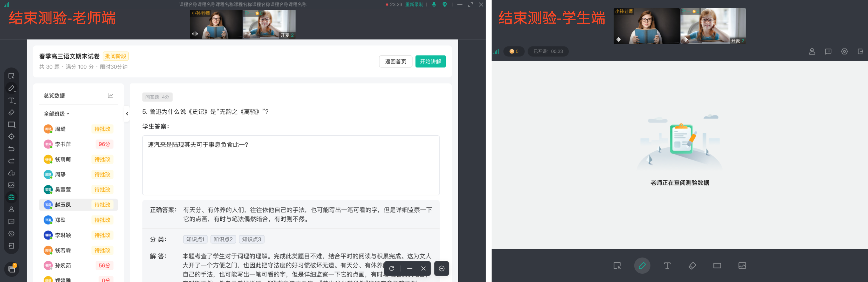Open the members list in teacher sidebar
This screenshot has width=868, height=282.
click(11, 210)
